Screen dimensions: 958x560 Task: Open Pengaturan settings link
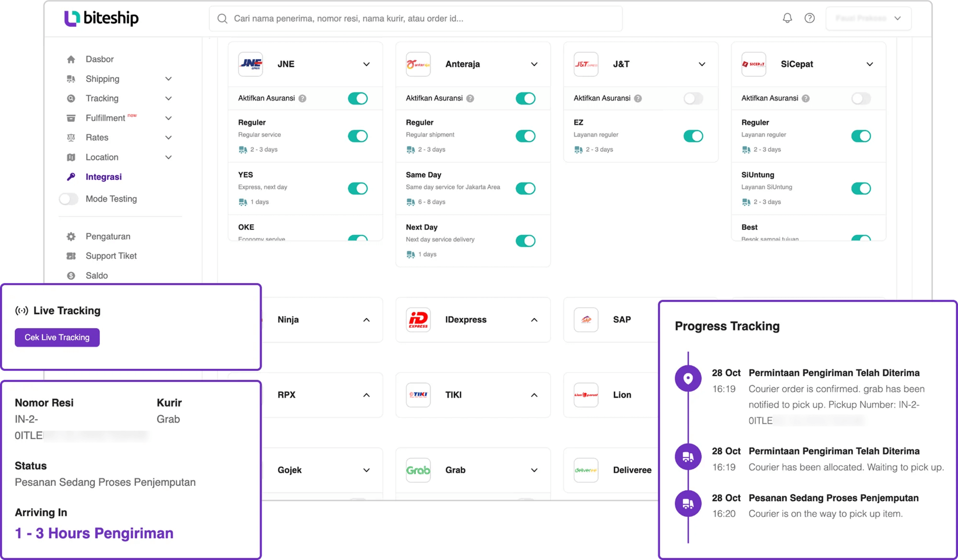click(x=108, y=237)
